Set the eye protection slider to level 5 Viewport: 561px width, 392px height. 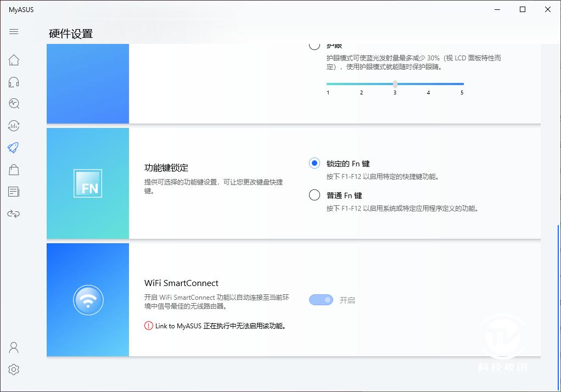coord(462,84)
